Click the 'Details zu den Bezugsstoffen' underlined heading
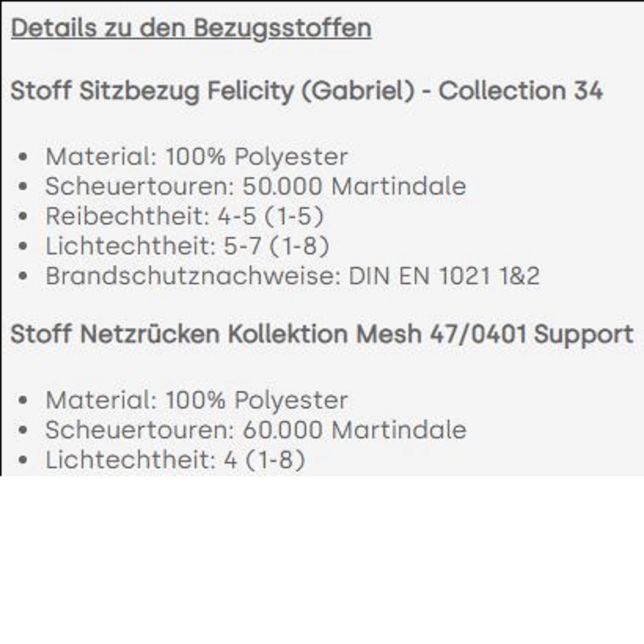This screenshot has height=644, width=644. coord(191,28)
